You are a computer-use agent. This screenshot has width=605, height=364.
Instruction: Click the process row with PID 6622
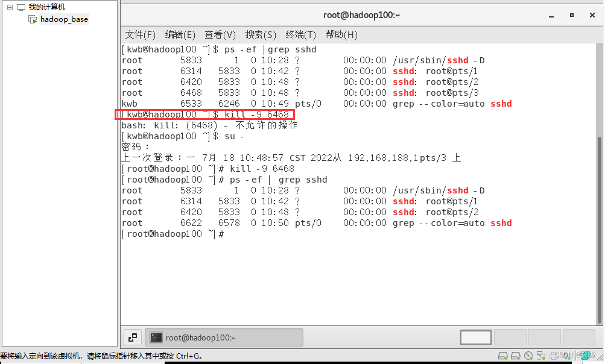(x=317, y=223)
